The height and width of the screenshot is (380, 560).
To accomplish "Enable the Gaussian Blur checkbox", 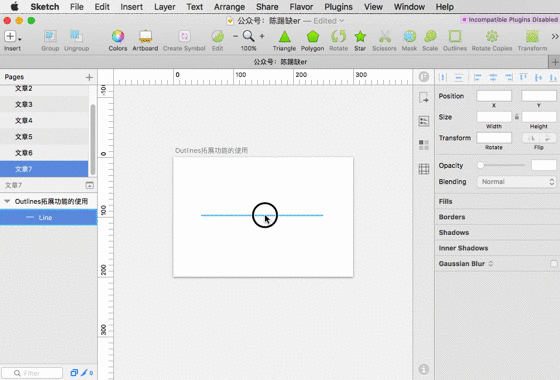I will coord(554,264).
